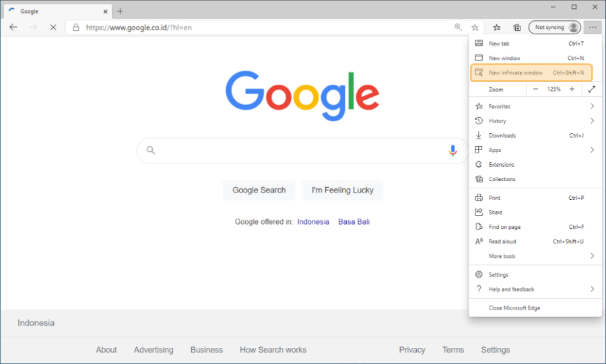Click the Google logo image
The height and width of the screenshot is (364, 606).
(302, 96)
